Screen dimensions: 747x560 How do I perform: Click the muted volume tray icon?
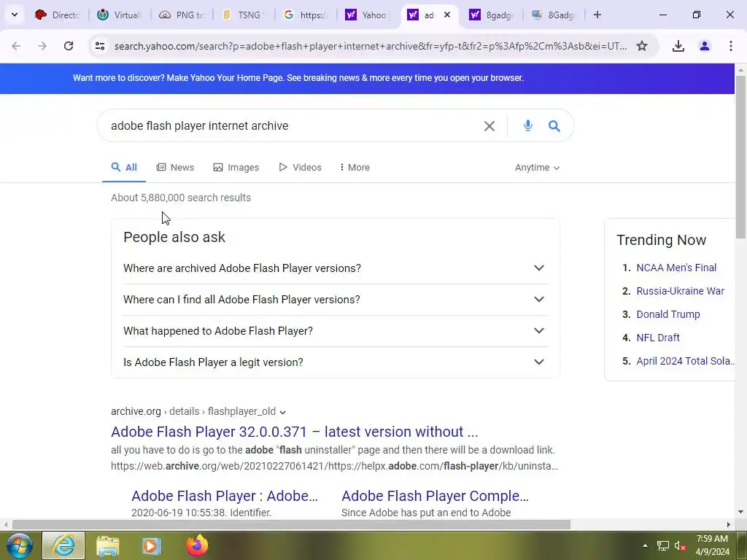680,545
